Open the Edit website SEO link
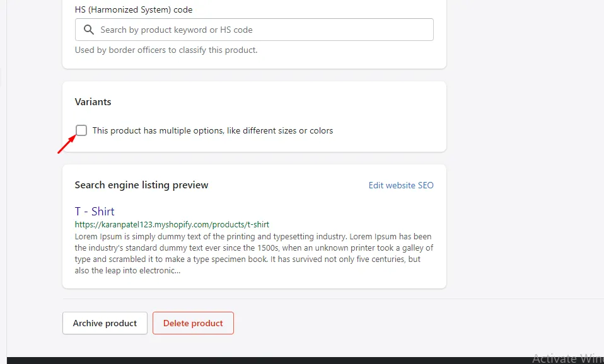 click(x=401, y=185)
